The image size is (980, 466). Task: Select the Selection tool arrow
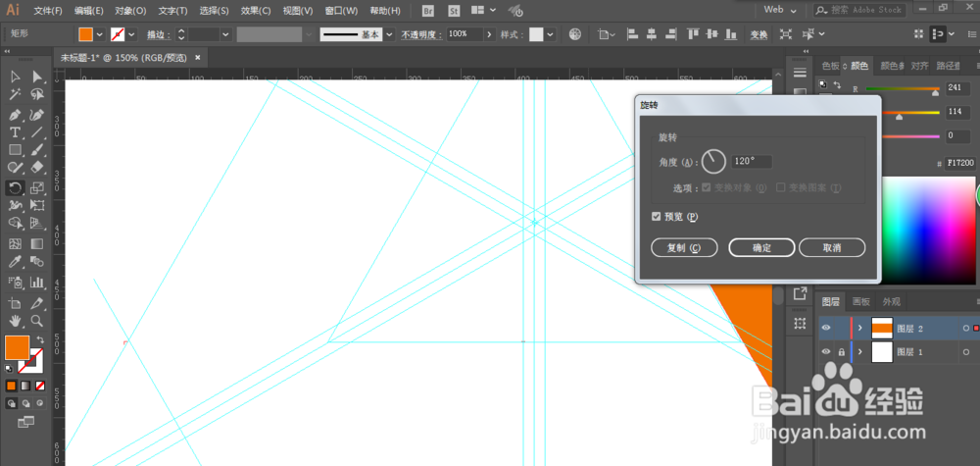point(15,77)
